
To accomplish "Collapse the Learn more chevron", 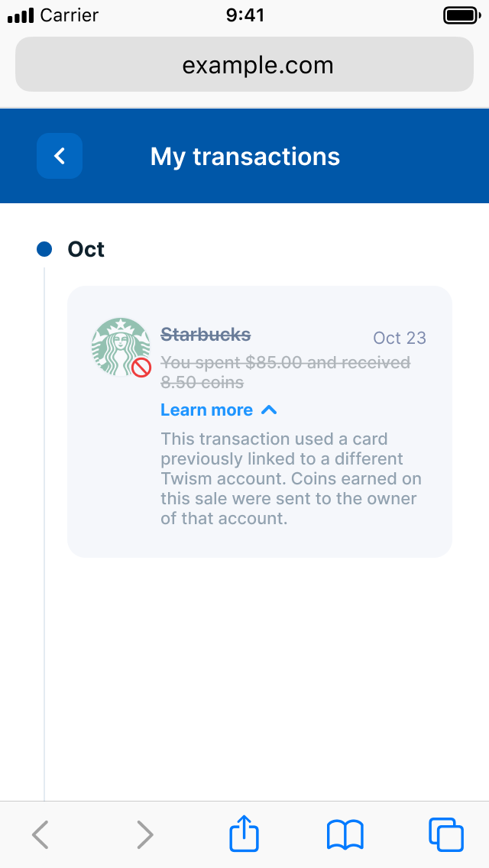I will [269, 410].
